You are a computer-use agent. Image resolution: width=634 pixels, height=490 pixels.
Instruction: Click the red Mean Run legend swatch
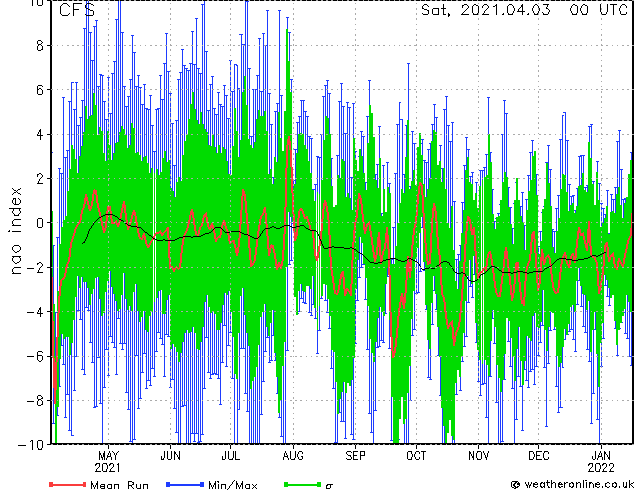click(68, 484)
